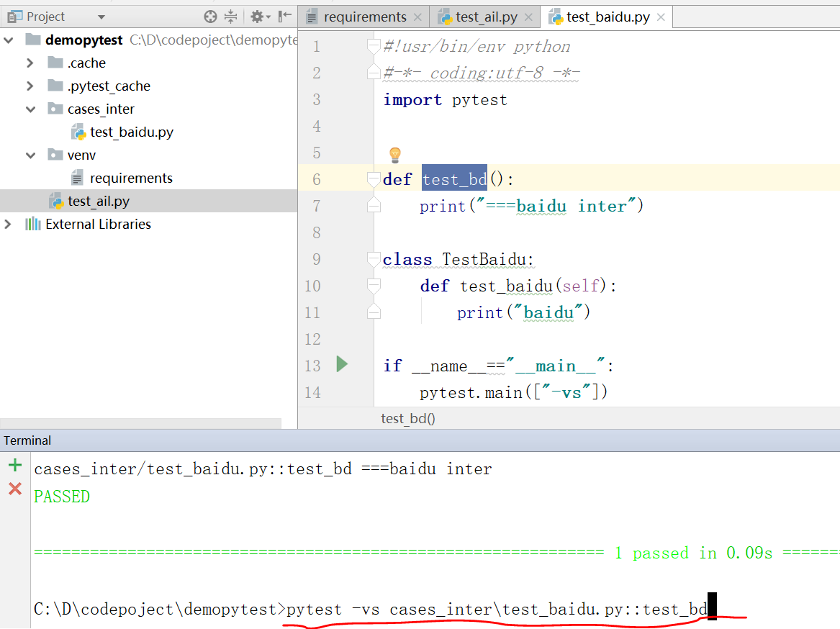Image resolution: width=840 pixels, height=629 pixels.
Task: Switch to the requirements editor tab
Action: (x=365, y=17)
